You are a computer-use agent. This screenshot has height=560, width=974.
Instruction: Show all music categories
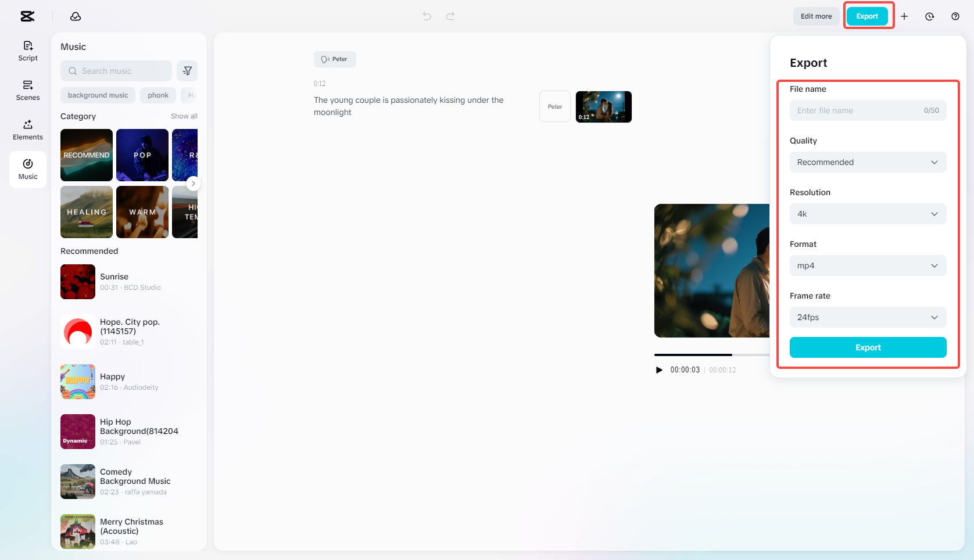(184, 116)
